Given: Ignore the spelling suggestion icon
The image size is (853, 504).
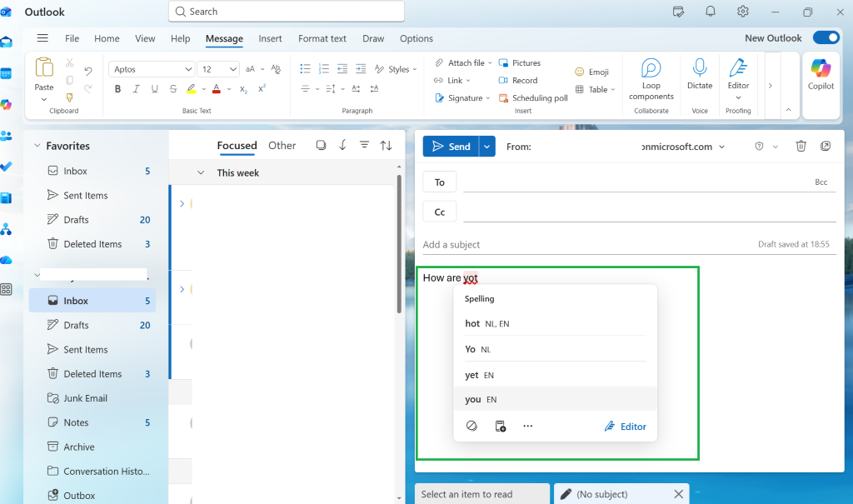Looking at the screenshot, I should (471, 426).
